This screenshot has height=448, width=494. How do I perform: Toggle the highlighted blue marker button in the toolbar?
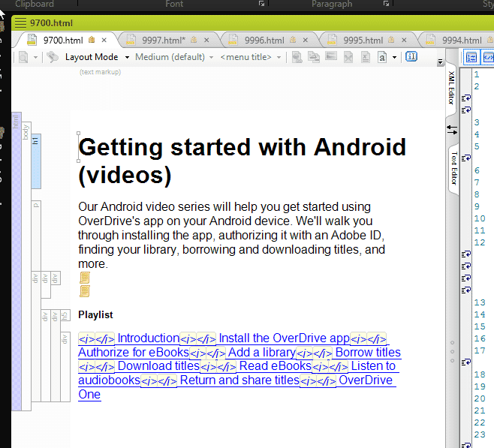point(411,57)
